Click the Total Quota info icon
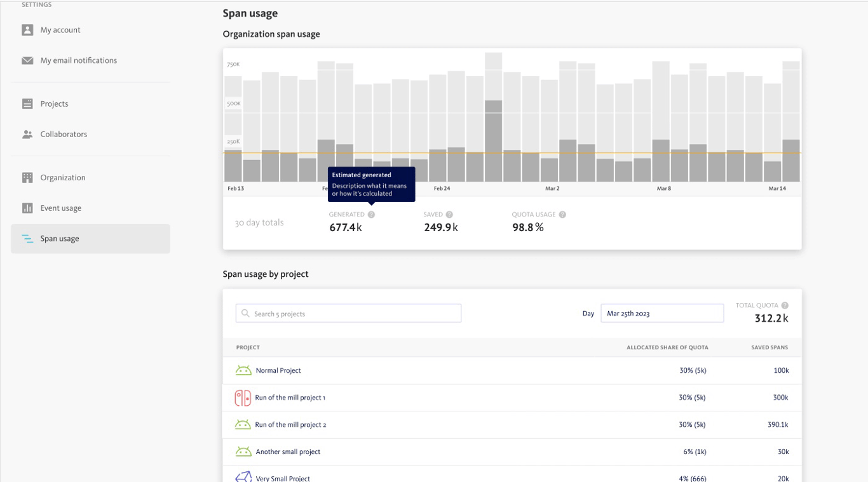The width and height of the screenshot is (868, 482). tap(785, 305)
